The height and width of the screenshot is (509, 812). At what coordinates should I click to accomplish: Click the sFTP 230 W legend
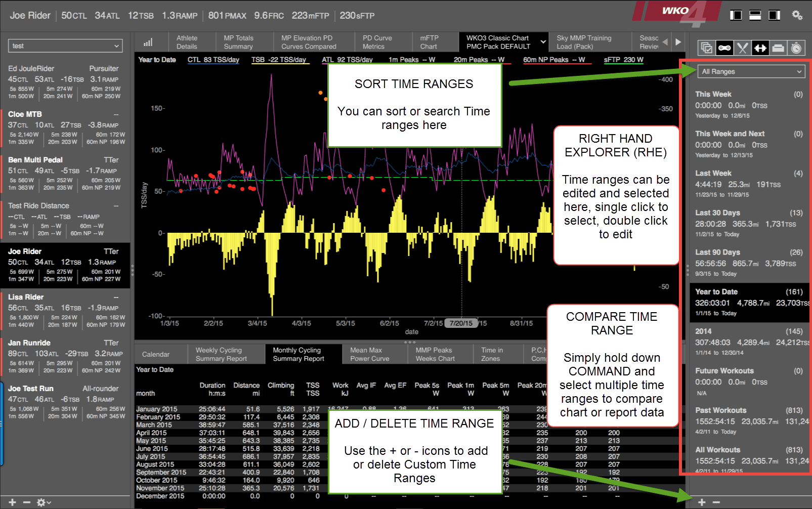click(623, 60)
